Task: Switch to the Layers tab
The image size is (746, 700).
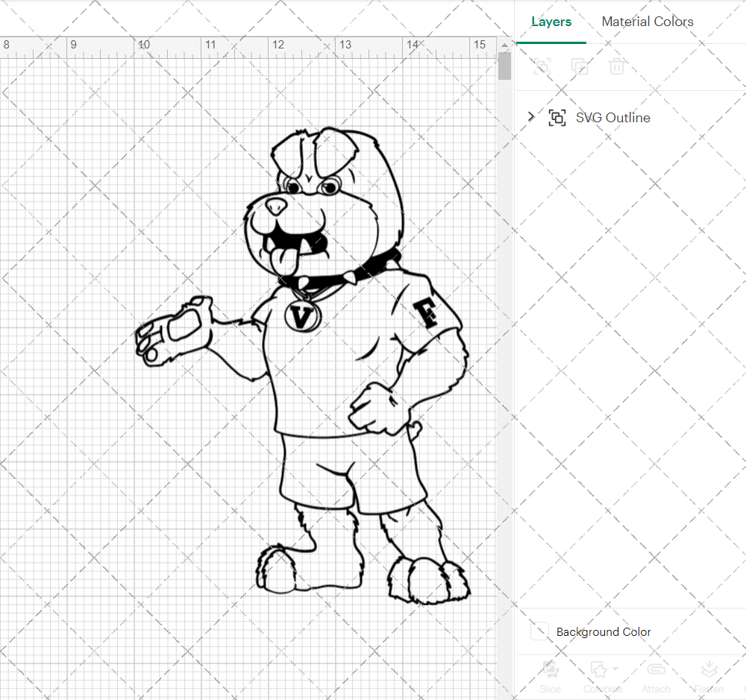Action: tap(551, 22)
